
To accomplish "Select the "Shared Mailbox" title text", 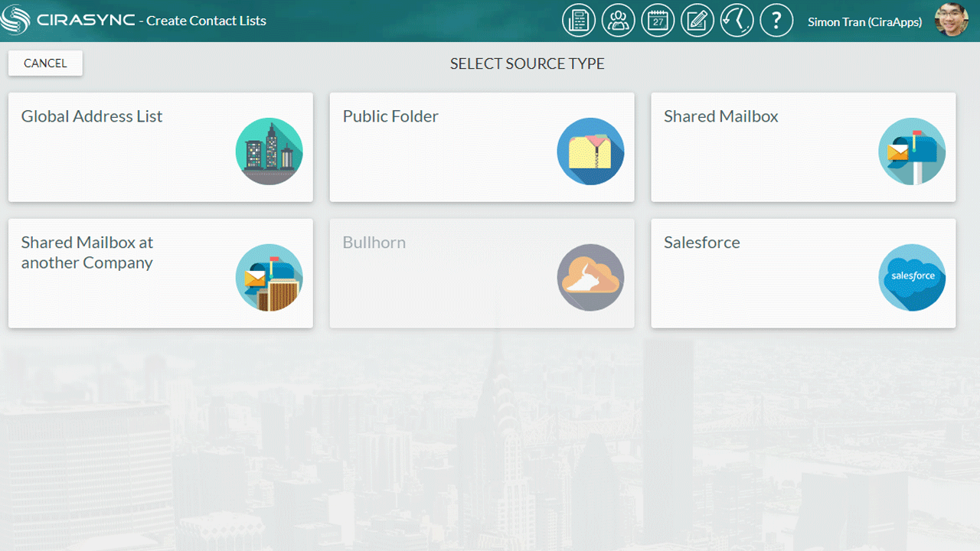I will coord(721,116).
